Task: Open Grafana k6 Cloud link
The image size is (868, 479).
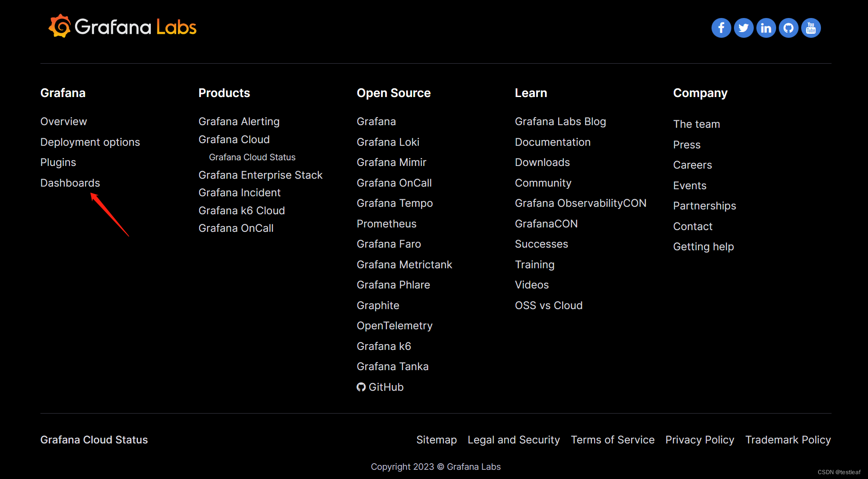Action: pyautogui.click(x=242, y=210)
